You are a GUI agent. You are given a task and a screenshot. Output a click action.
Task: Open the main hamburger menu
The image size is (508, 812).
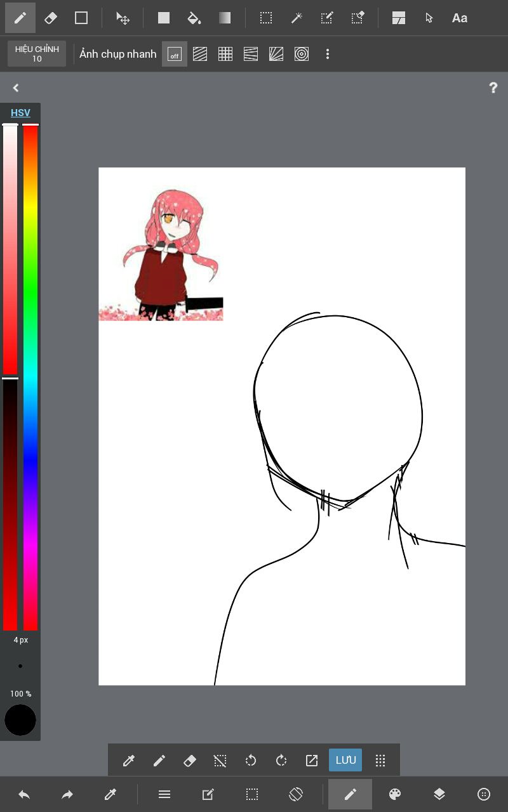164,794
